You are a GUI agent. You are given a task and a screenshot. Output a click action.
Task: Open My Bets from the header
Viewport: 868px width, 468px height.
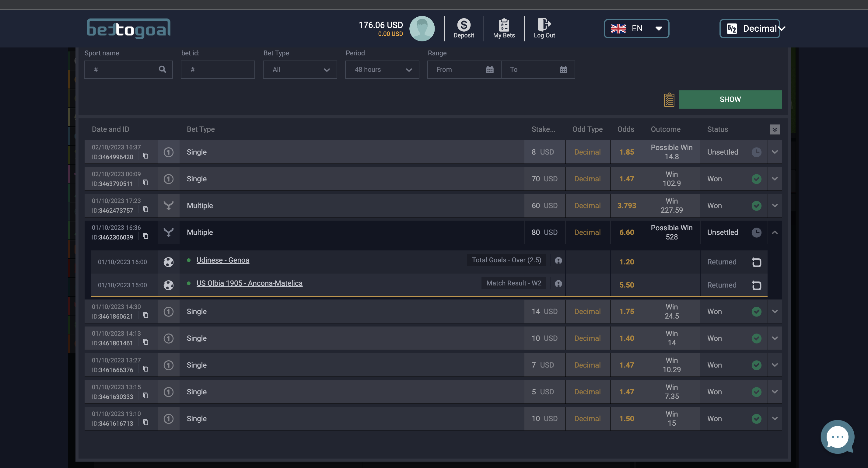504,28
